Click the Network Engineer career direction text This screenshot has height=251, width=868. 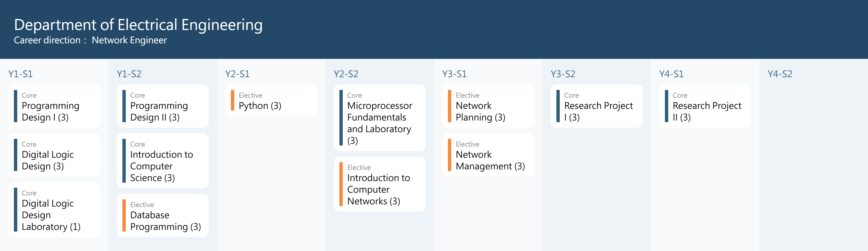[129, 40]
